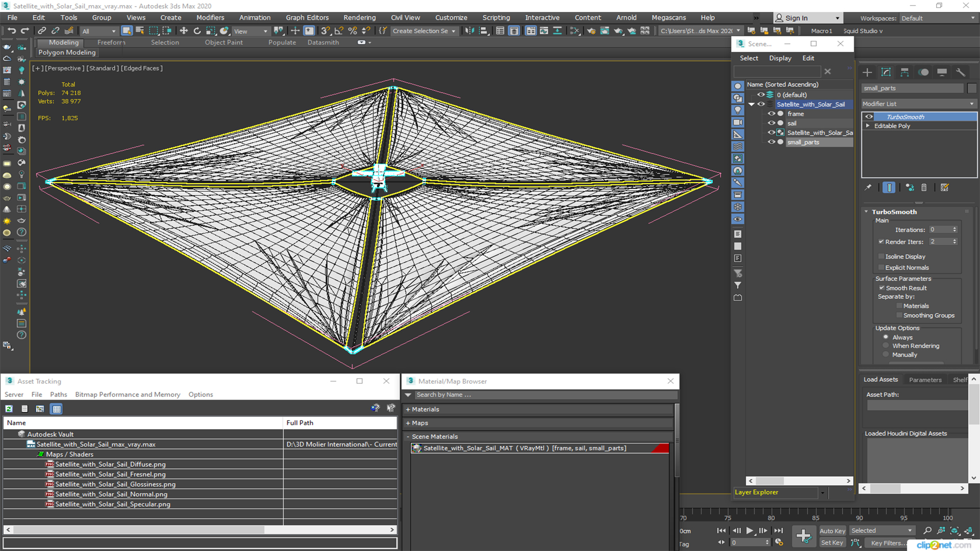Toggle the Render Iters checkbox
This screenshot has height=551, width=980.
click(881, 242)
